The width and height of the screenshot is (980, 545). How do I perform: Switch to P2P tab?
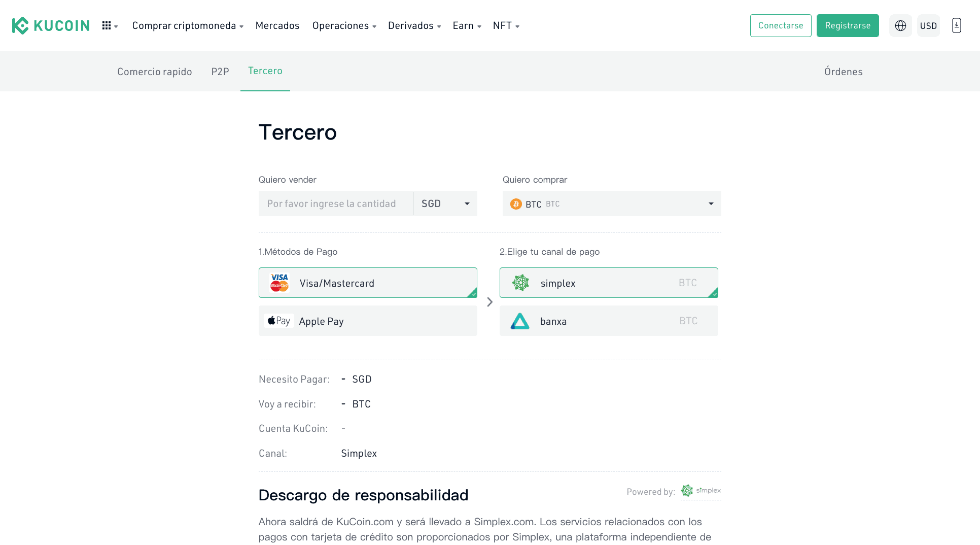(220, 72)
